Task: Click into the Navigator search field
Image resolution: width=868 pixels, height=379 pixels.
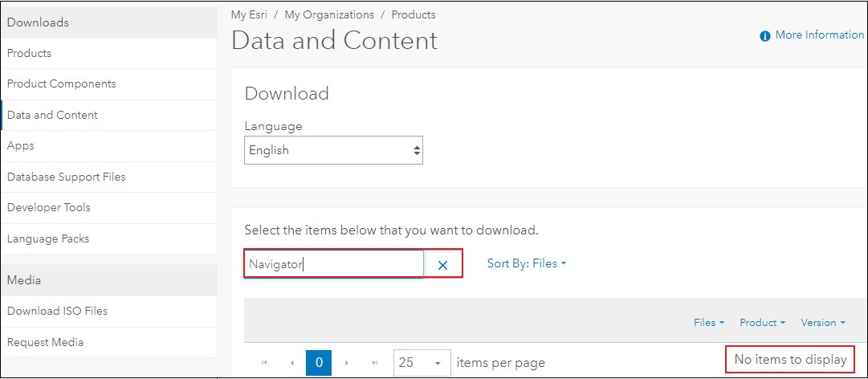Action: click(334, 264)
